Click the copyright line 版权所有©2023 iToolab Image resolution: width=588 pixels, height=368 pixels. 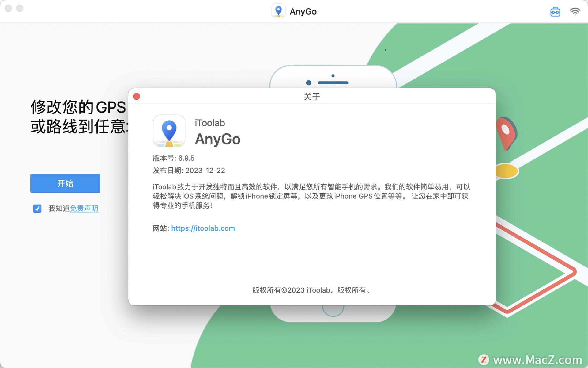coord(312,290)
